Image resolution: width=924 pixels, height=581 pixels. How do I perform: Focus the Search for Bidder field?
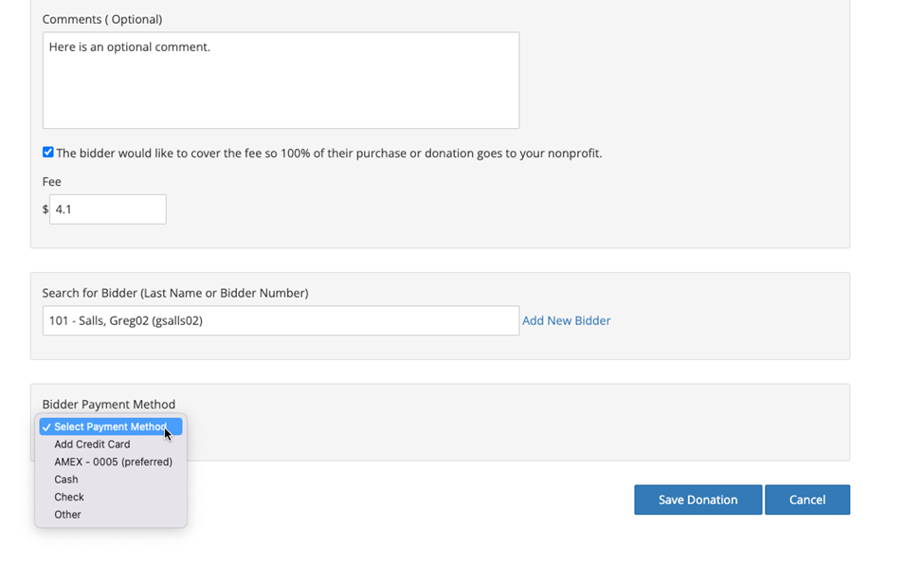[x=281, y=320]
